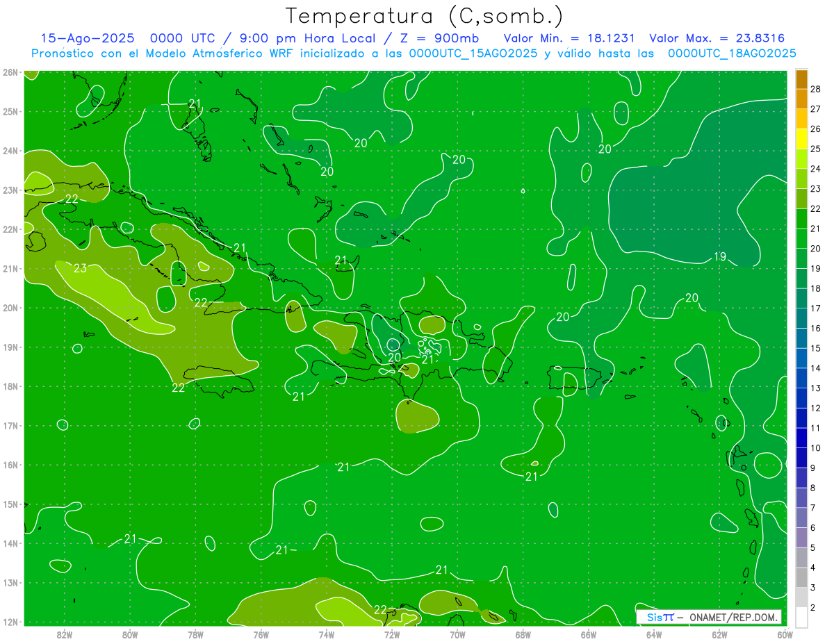Click the colorbar scale label "2"
Viewport: 834px width, 644px height.
pyautogui.click(x=813, y=608)
